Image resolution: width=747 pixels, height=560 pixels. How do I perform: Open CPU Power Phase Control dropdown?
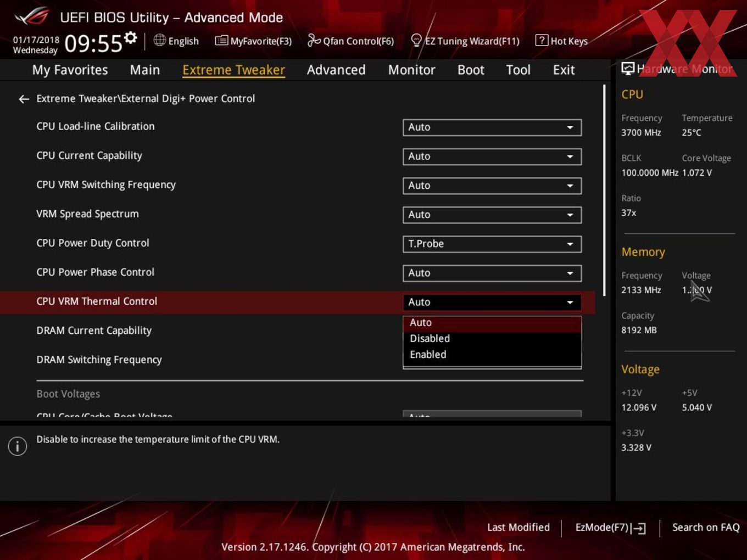coord(492,273)
